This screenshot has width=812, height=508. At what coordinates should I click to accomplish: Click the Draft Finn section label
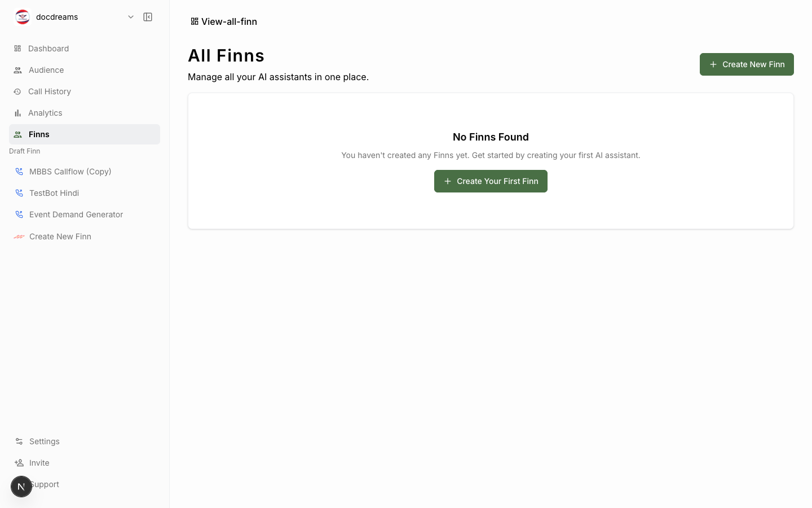(25, 151)
